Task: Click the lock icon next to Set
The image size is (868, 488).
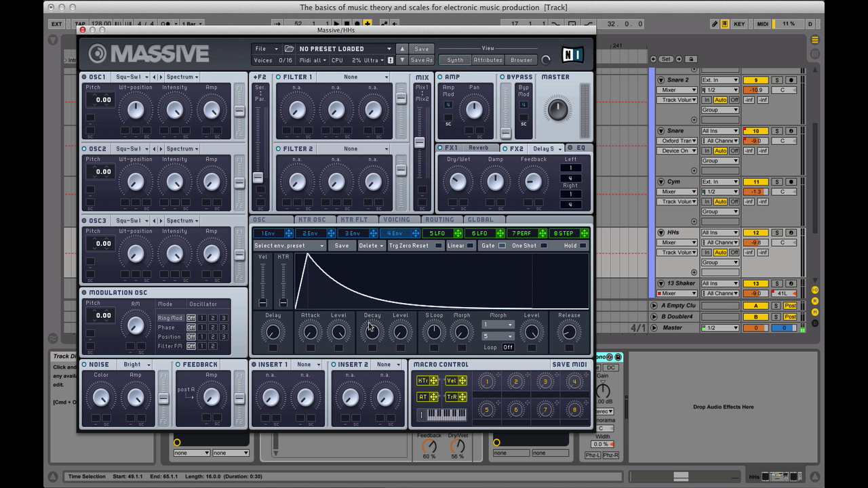Action: [x=691, y=59]
